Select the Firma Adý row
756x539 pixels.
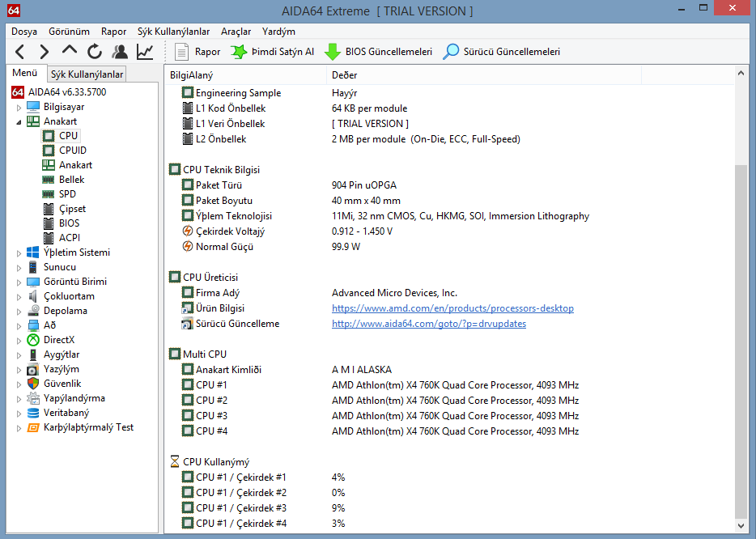[450, 293]
